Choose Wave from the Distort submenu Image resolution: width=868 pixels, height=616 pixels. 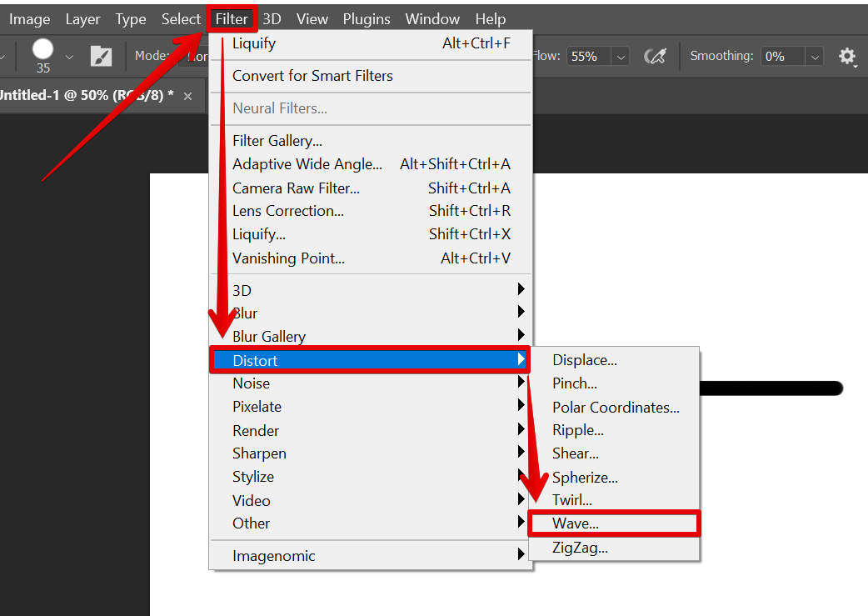coord(576,523)
